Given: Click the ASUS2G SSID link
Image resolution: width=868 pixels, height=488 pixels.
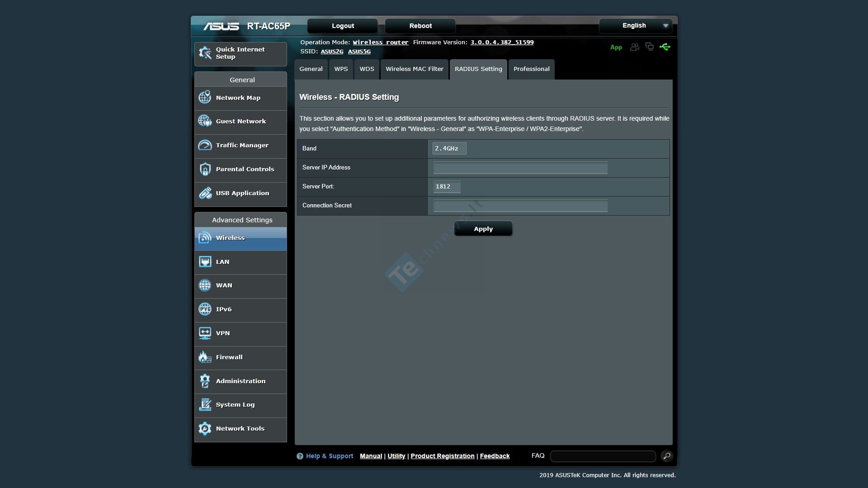Looking at the screenshot, I should pos(332,52).
